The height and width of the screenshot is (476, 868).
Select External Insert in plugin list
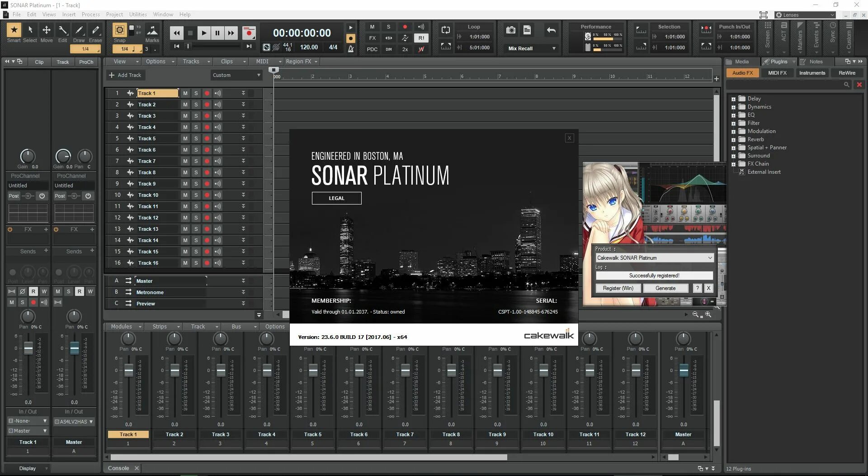(764, 172)
